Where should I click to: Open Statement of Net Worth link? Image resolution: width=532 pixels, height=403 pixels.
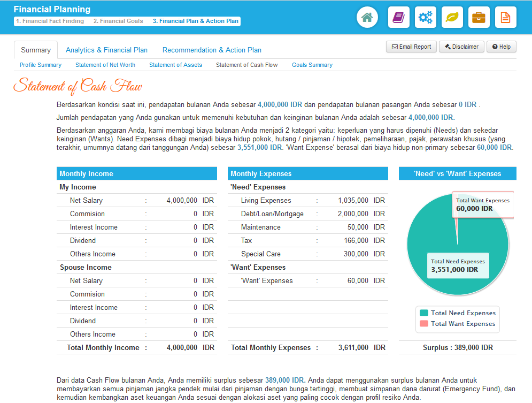[105, 65]
